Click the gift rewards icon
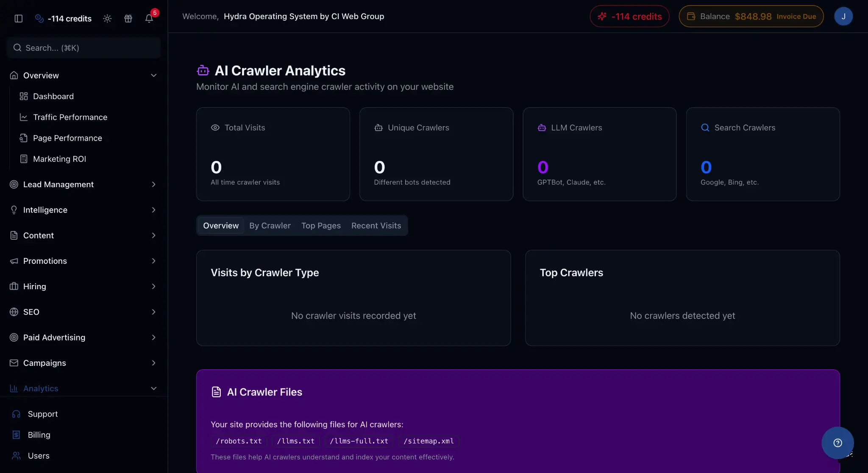Viewport: 868px width, 473px height. [128, 19]
